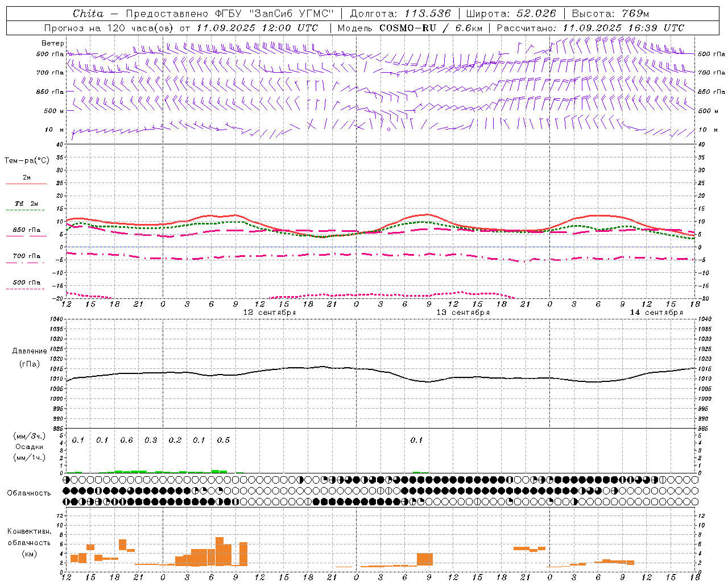
Task: Click the "(км)" unit label
Action: coord(29,554)
